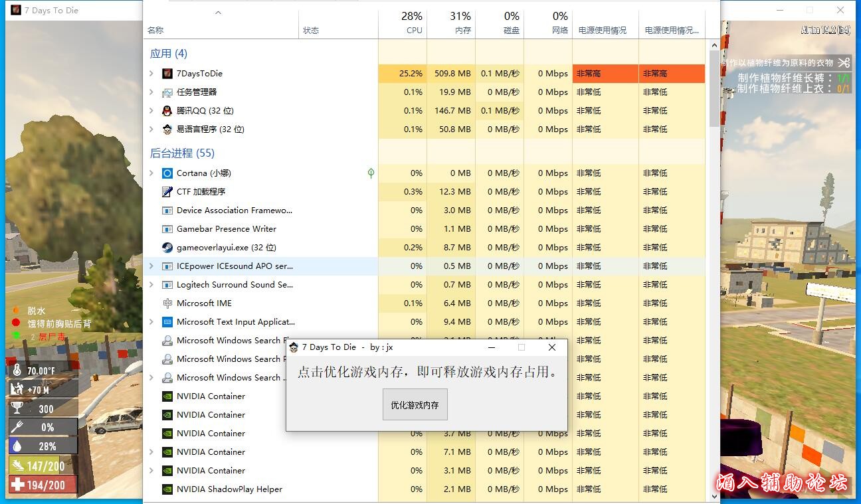Click the Cortana circle icon
Image resolution: width=861 pixels, height=504 pixels.
[x=167, y=173]
